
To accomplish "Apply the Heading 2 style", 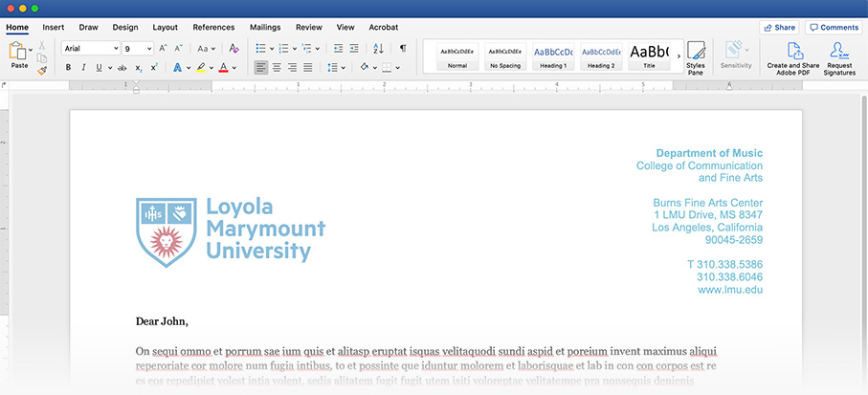I will (x=601, y=55).
